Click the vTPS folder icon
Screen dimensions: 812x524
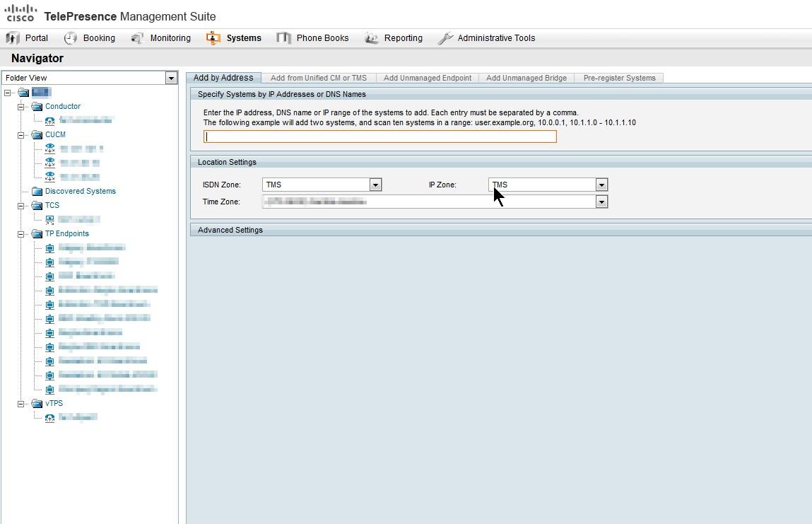pyautogui.click(x=37, y=403)
